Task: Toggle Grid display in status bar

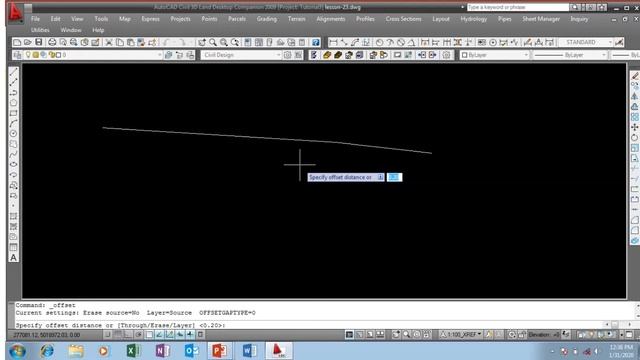Action: tap(118, 335)
